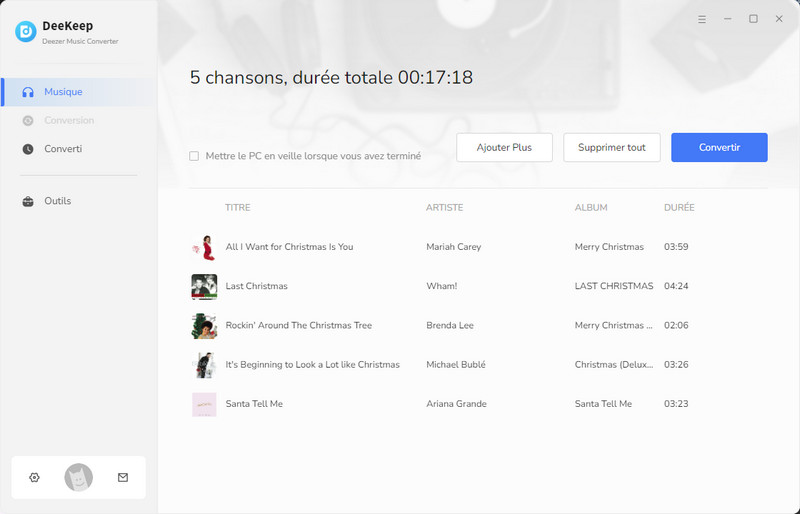Click artist name Ariana Grande
This screenshot has width=800, height=514.
coord(457,404)
